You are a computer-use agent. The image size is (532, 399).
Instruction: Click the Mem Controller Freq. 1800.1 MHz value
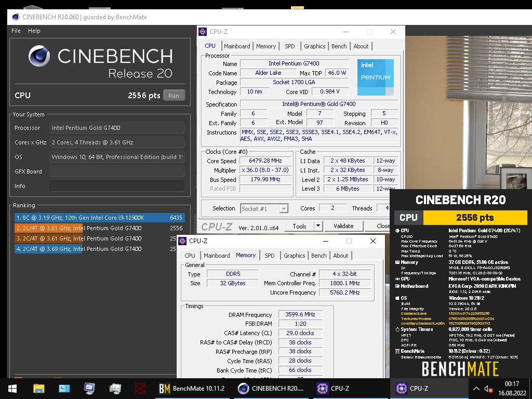tap(345, 283)
